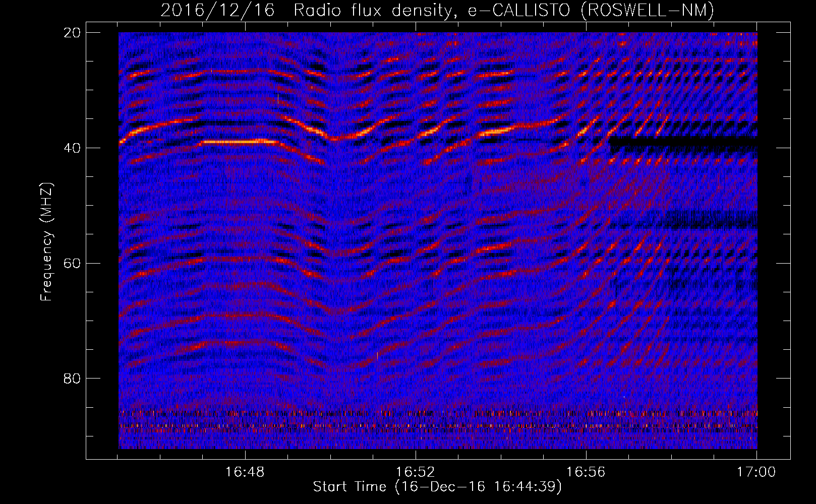Image resolution: width=816 pixels, height=504 pixels.
Task: Click the 'Frequency (MHZ)' axis label
Action: [x=46, y=242]
